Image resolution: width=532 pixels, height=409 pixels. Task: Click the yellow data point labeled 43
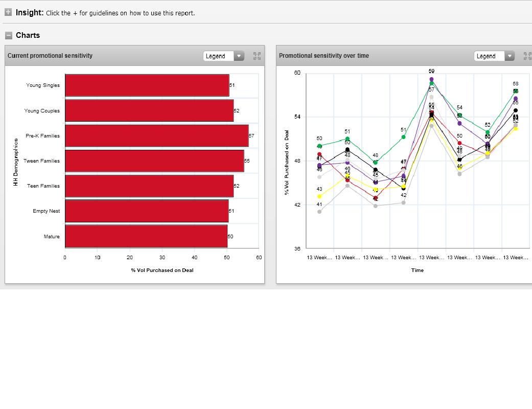[x=319, y=196]
